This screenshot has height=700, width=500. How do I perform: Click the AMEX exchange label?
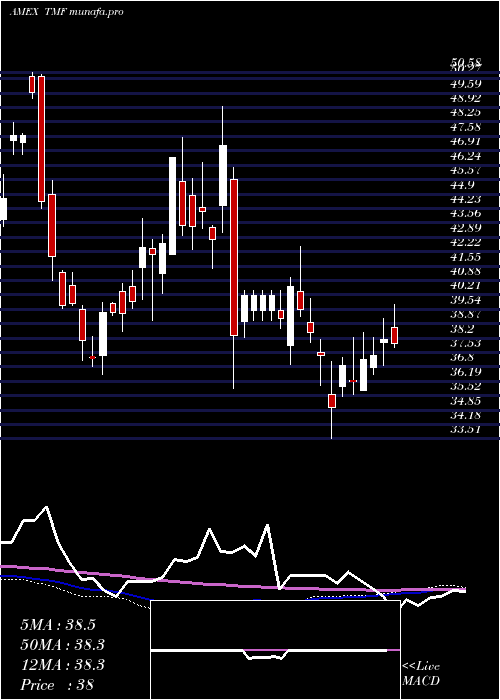[x=24, y=12]
